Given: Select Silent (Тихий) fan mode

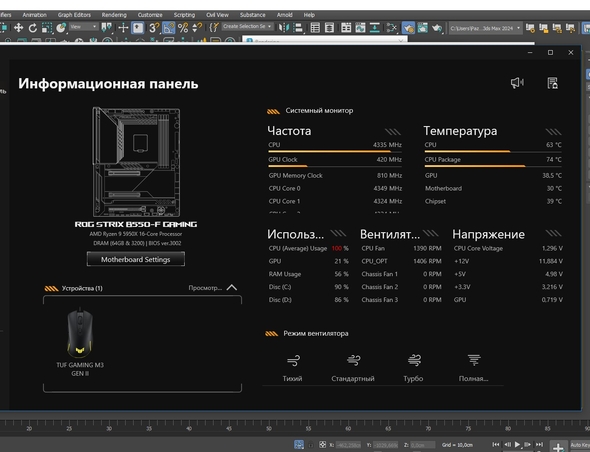Looking at the screenshot, I should pos(293,368).
